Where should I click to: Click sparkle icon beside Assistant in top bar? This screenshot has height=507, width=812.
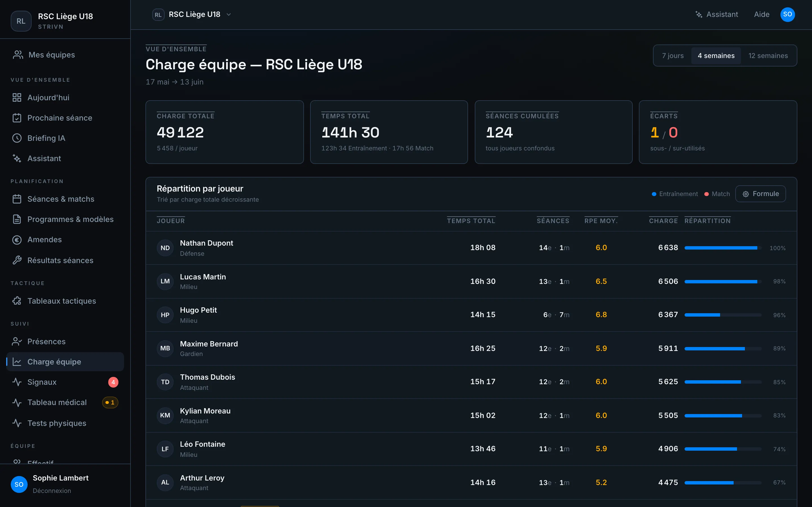[x=699, y=14]
